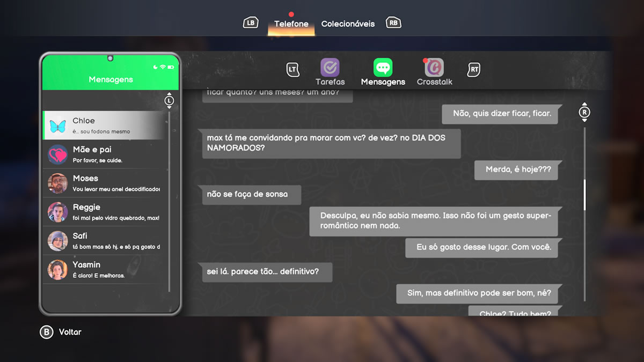Click message "Sim, mas definitivo pode ser bom, né?"
The width and height of the screenshot is (644, 362).
coord(479,294)
